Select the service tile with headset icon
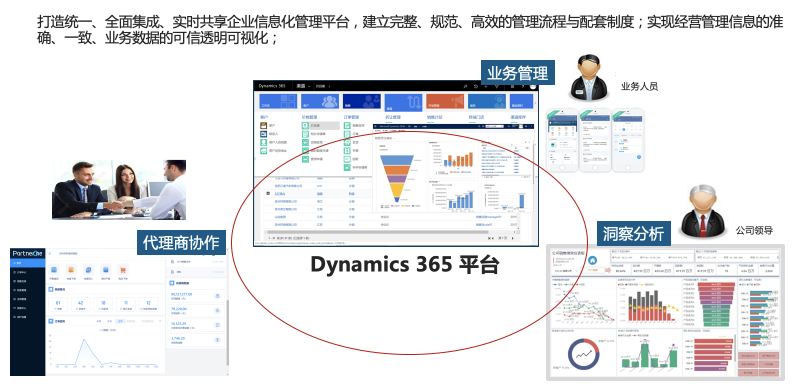Screen dimensions: 803x388 487,101
